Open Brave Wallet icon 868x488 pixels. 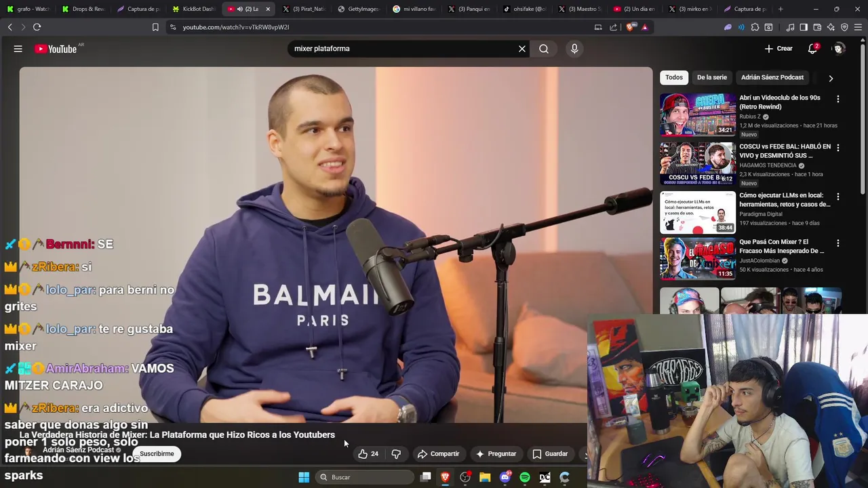coord(817,27)
